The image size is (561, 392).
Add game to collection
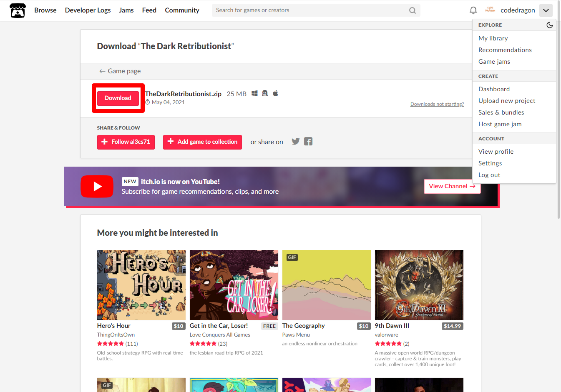click(x=202, y=142)
